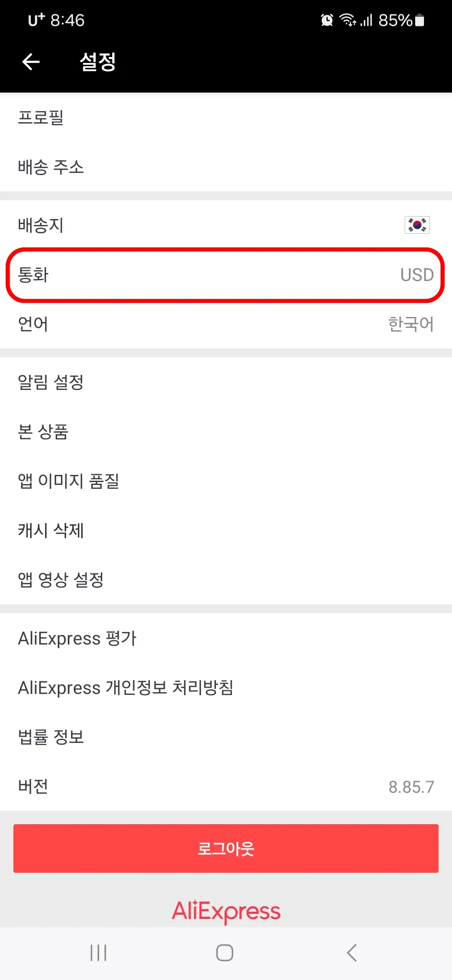Open 앱 영상 설정 video settings
Image resolution: width=452 pixels, height=980 pixels.
click(226, 580)
